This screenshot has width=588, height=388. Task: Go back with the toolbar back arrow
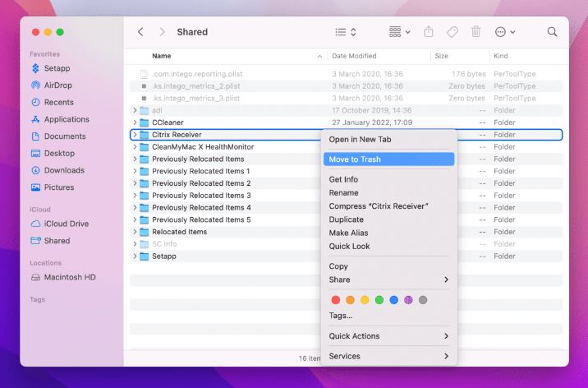[140, 32]
